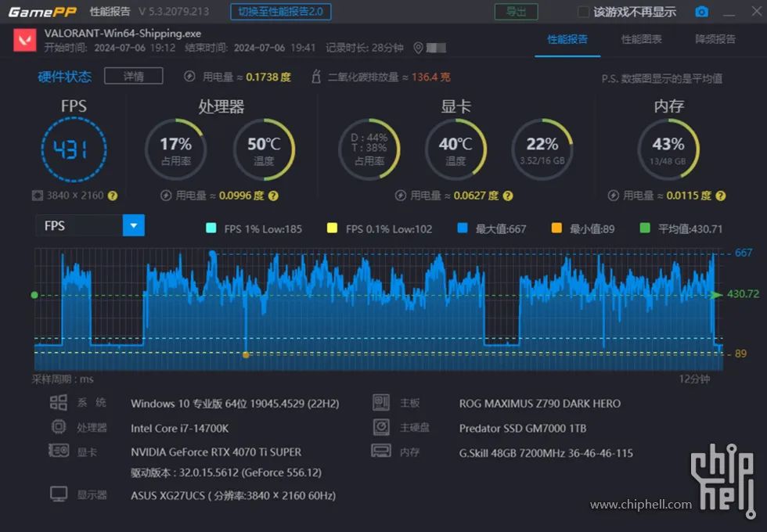767x532 pixels.
Task: Click the GPU D:44% T:38% usage gauge
Action: [x=369, y=149]
